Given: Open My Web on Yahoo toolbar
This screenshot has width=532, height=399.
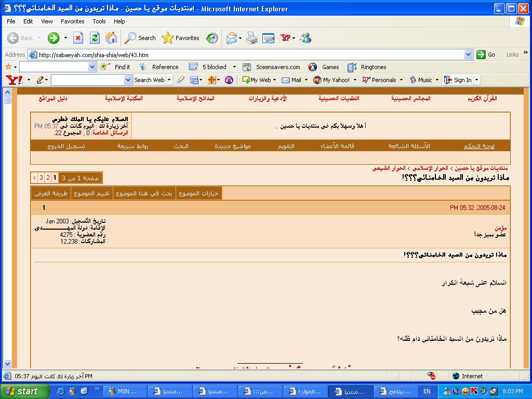Looking at the screenshot, I should coord(257,80).
